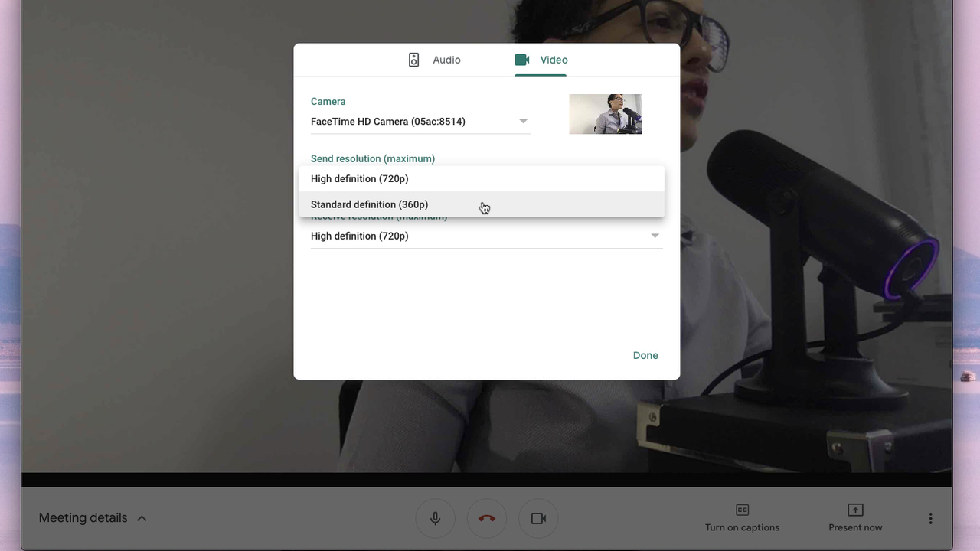
Task: Hang up the call
Action: pos(487,518)
